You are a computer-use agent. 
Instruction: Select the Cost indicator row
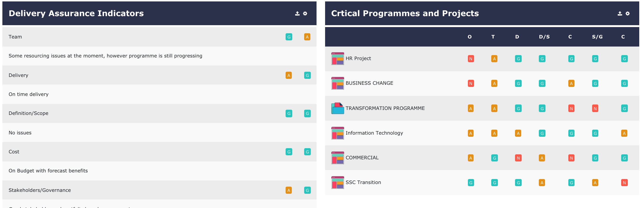159,152
